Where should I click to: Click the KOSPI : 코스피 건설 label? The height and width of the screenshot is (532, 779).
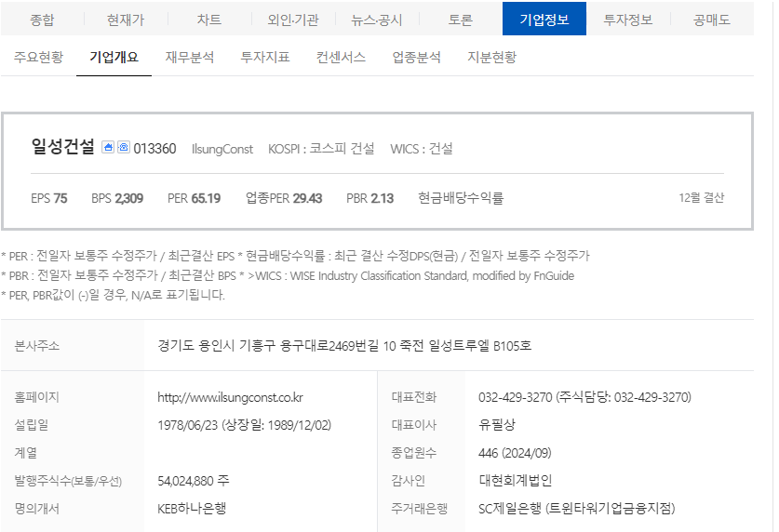point(321,149)
